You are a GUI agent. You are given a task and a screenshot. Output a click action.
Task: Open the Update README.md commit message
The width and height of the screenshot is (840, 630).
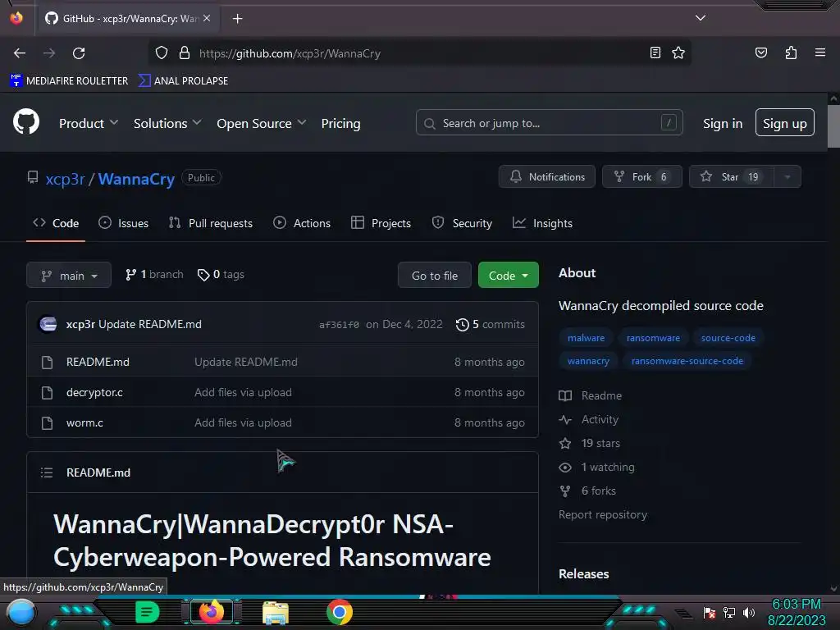pyautogui.click(x=150, y=324)
